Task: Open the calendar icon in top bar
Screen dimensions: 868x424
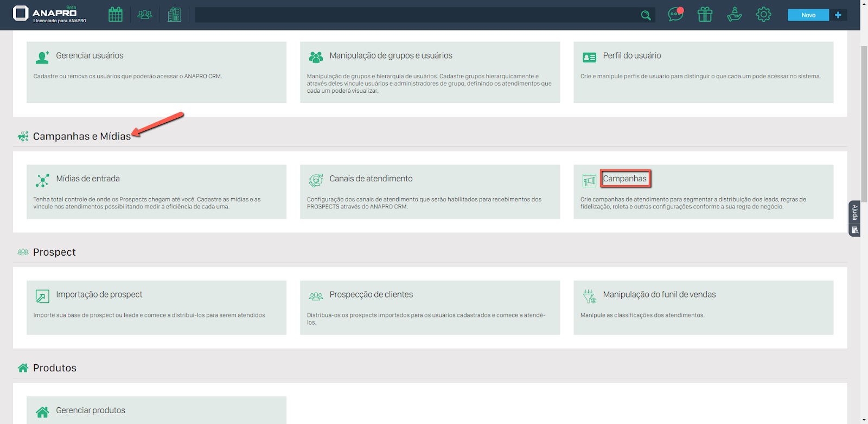Action: point(116,15)
